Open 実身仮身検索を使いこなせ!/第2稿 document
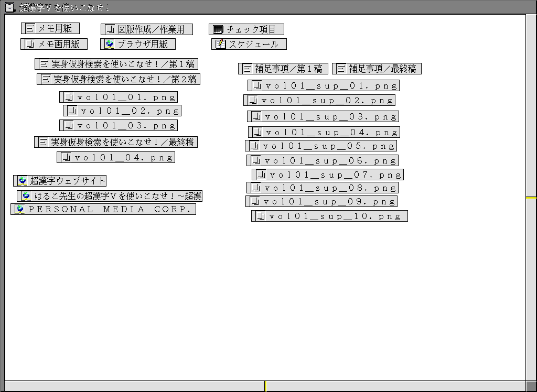The height and width of the screenshot is (392, 537). pyautogui.click(x=46, y=79)
